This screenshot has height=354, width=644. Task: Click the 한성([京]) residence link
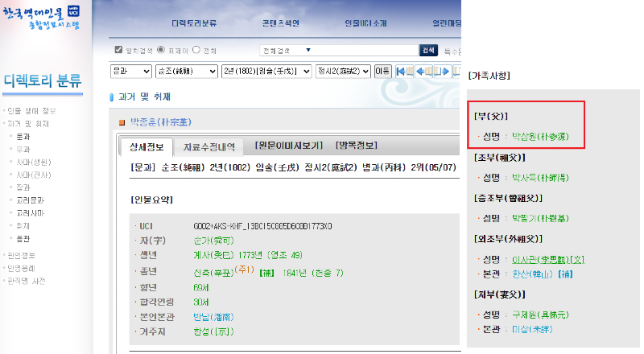(213, 331)
